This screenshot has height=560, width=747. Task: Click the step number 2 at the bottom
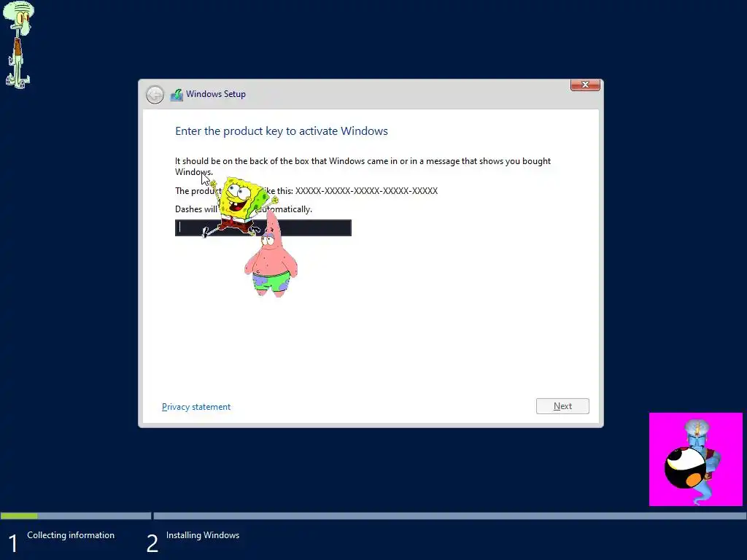coord(152,543)
